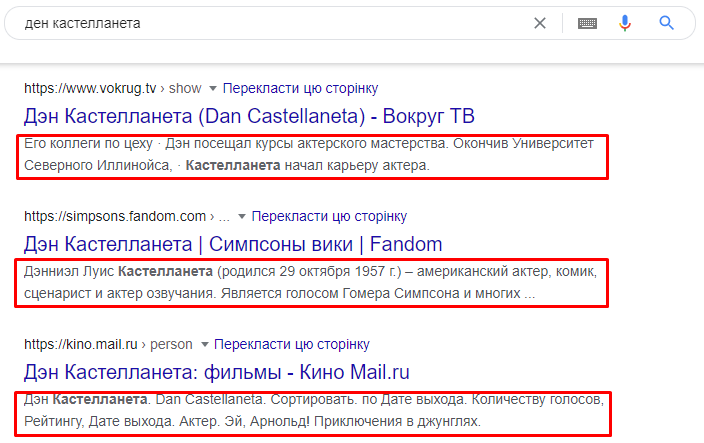Click the blue magnifier search icon
The width and height of the screenshot is (704, 443).
tap(667, 23)
